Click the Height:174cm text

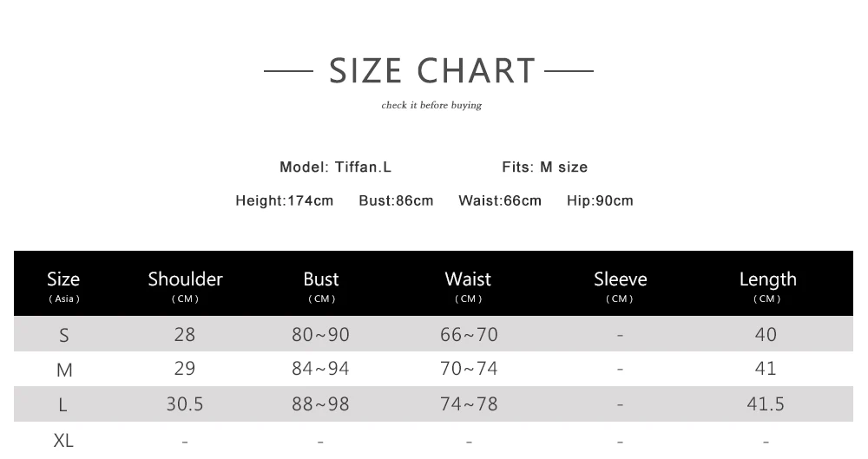[x=285, y=201]
